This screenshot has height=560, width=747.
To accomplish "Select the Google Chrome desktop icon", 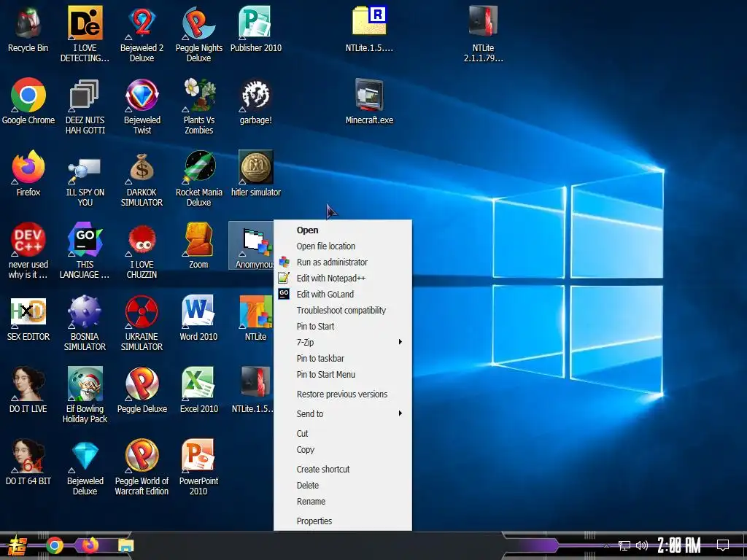I will 28,101.
